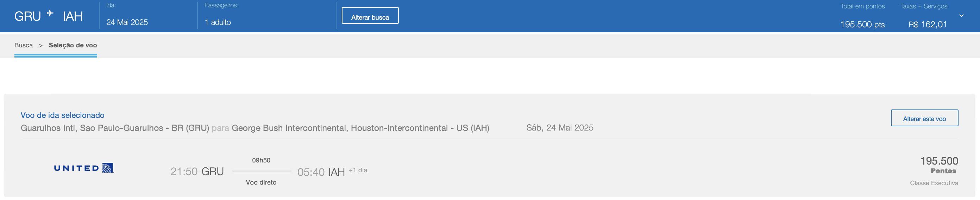The height and width of the screenshot is (200, 980).
Task: Click the Voo direto label
Action: (261, 182)
